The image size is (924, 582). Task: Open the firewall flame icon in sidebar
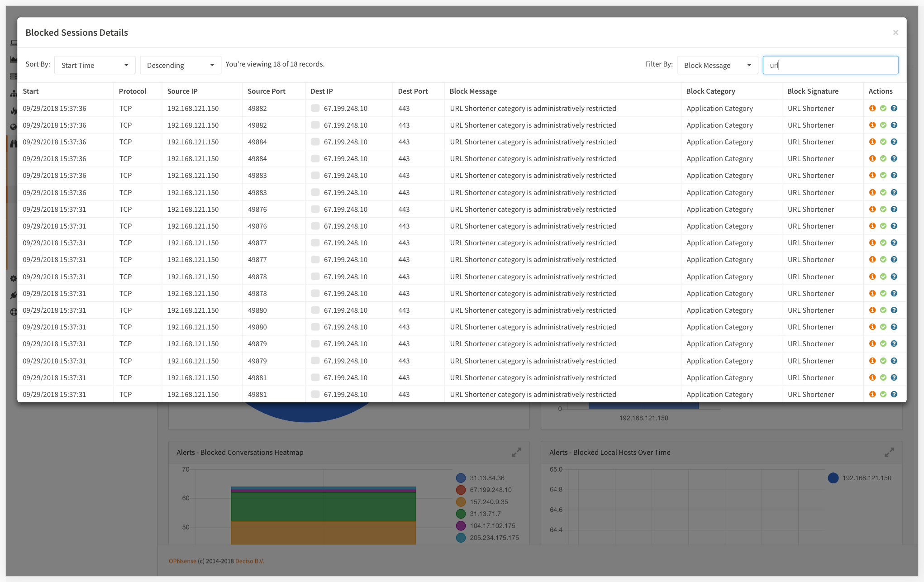[x=14, y=110]
